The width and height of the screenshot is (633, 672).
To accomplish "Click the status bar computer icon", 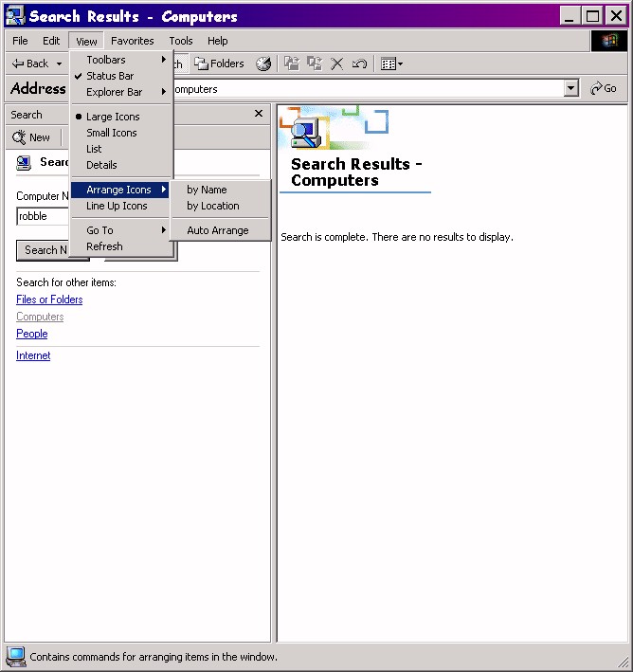I will click(x=16, y=657).
